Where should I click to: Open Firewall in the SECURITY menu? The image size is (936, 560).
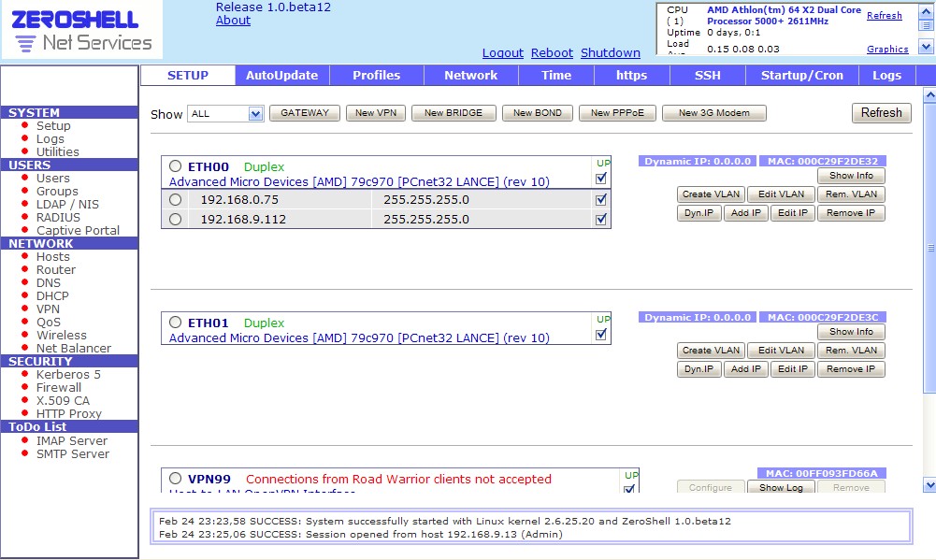click(59, 387)
